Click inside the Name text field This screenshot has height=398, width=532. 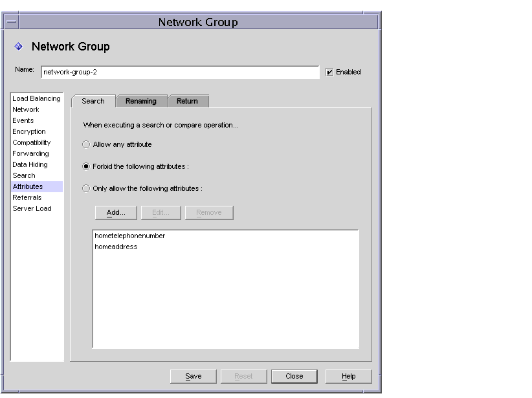click(x=179, y=72)
